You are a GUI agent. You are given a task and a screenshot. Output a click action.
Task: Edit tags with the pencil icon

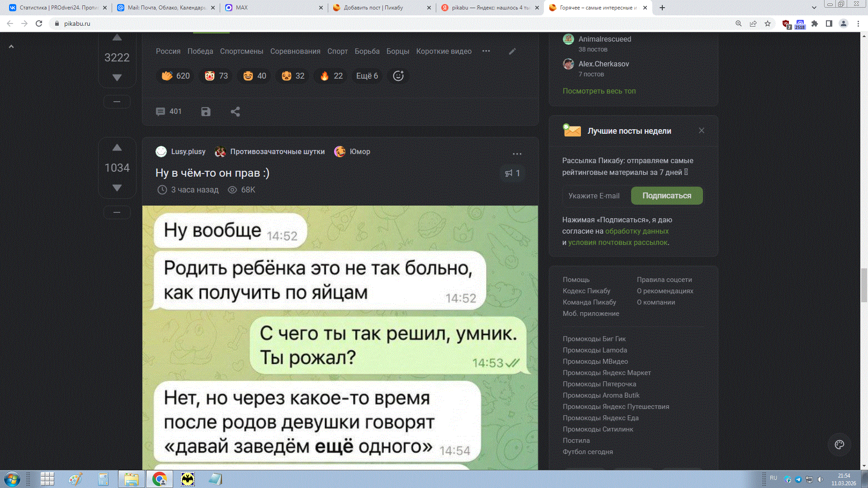coord(512,52)
